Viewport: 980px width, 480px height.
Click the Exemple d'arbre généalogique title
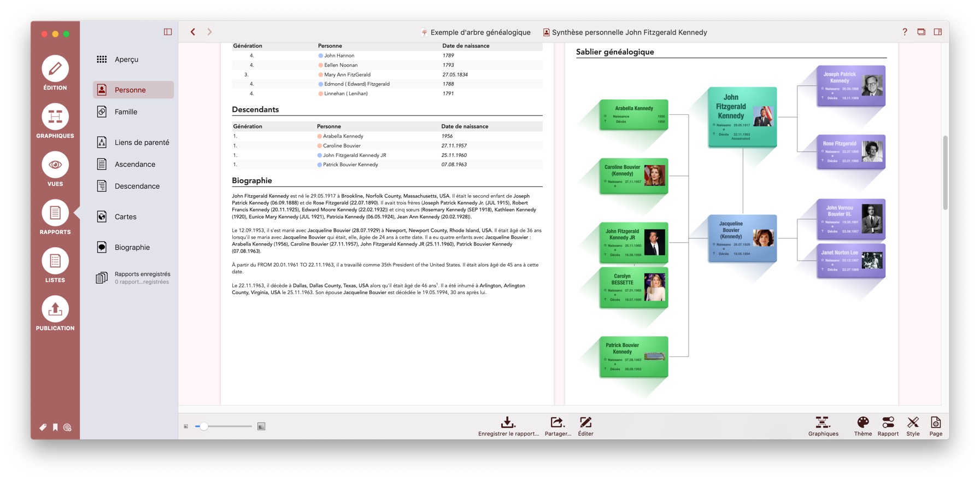pos(476,32)
